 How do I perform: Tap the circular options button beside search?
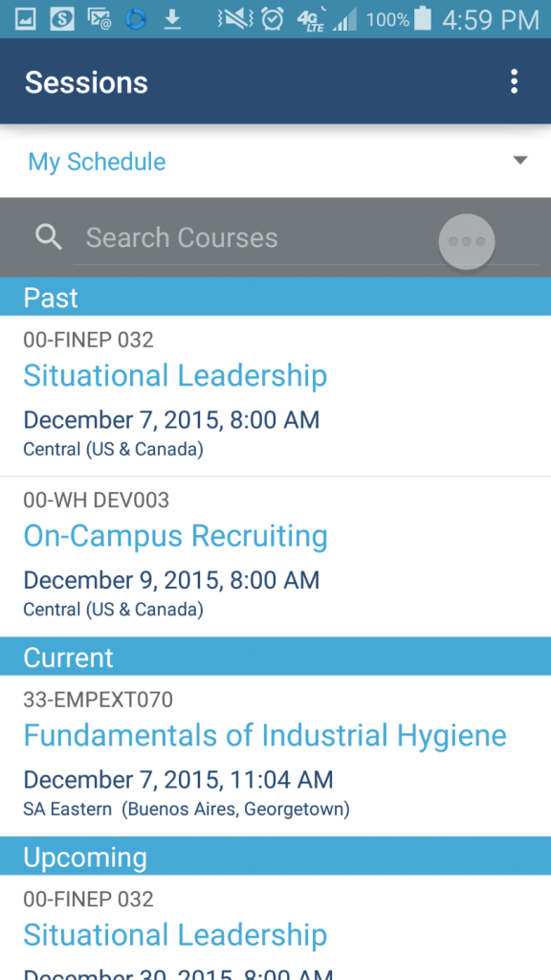coord(466,242)
